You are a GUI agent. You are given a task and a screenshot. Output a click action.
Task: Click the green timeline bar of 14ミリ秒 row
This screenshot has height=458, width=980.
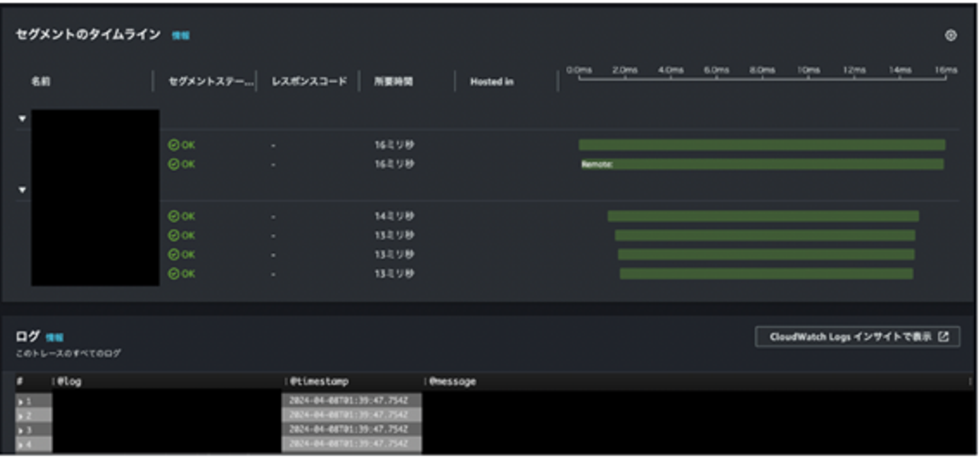coord(763,216)
